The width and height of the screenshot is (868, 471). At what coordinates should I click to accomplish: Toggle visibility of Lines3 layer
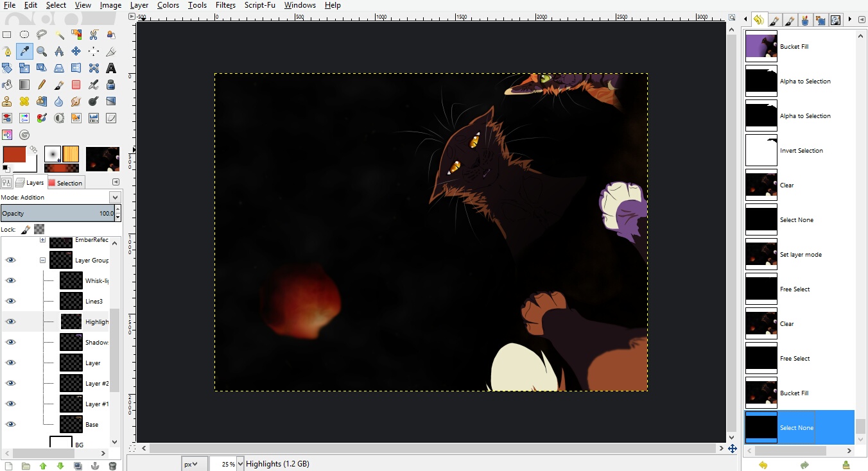tap(10, 301)
